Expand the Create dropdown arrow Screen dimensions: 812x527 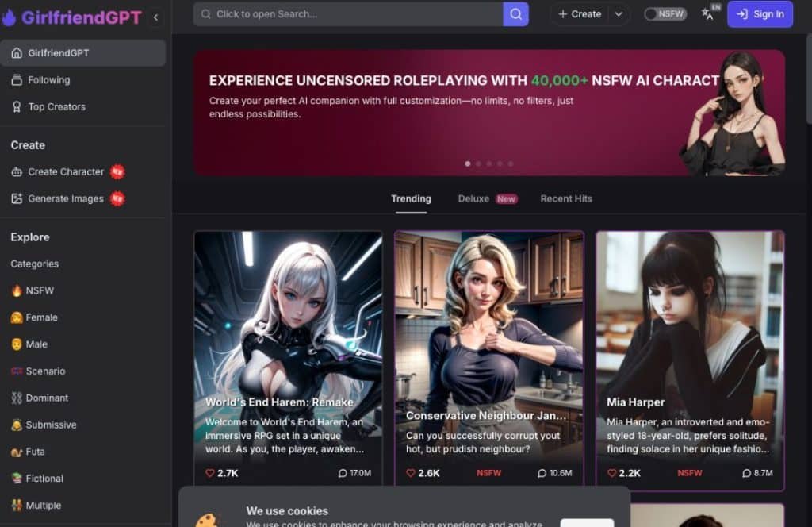pos(619,14)
